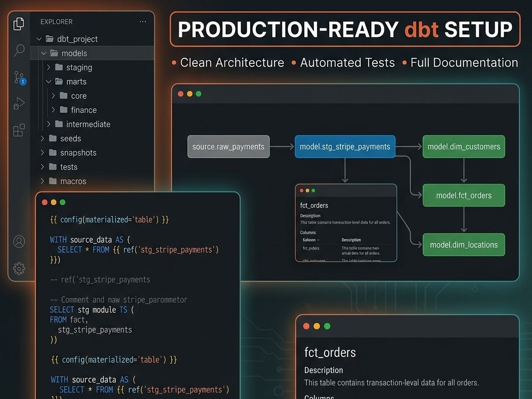Click 'Automated Tests' bullet text
Image resolution: width=532 pixels, height=399 pixels.
point(347,62)
